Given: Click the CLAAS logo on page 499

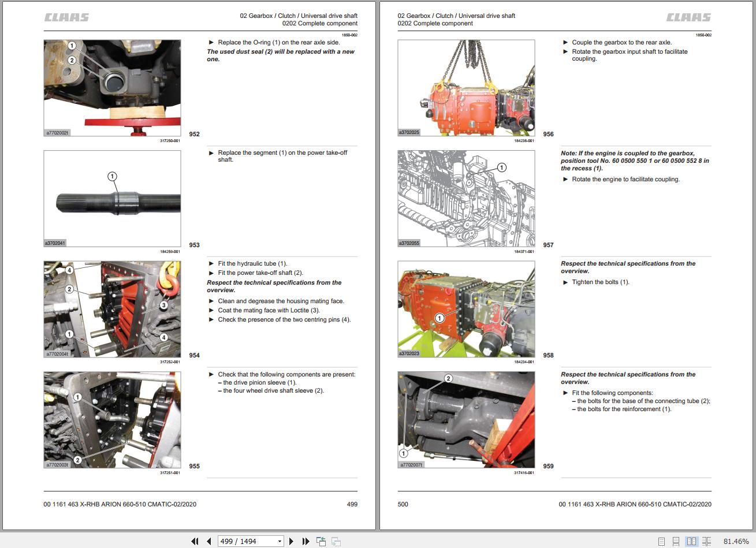Looking at the screenshot, I should (x=67, y=17).
